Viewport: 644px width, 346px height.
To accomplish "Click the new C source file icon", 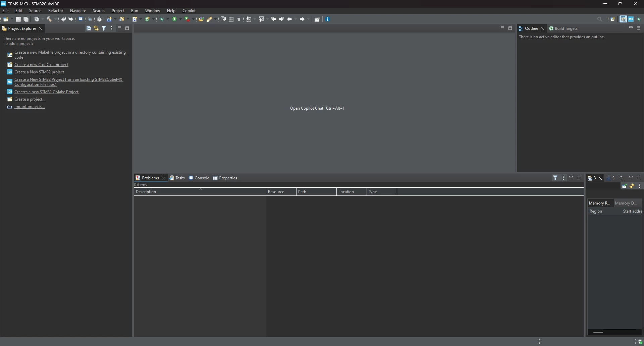I will [x=135, y=19].
